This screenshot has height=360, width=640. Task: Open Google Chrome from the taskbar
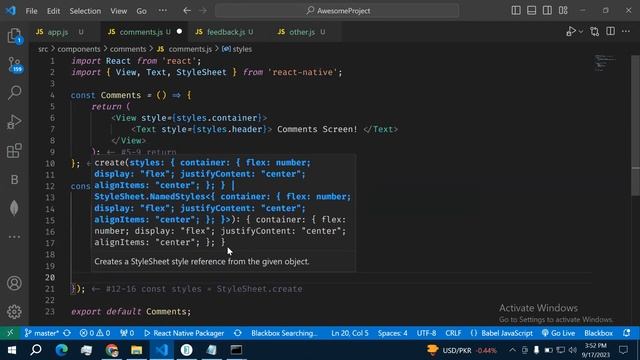point(112,350)
